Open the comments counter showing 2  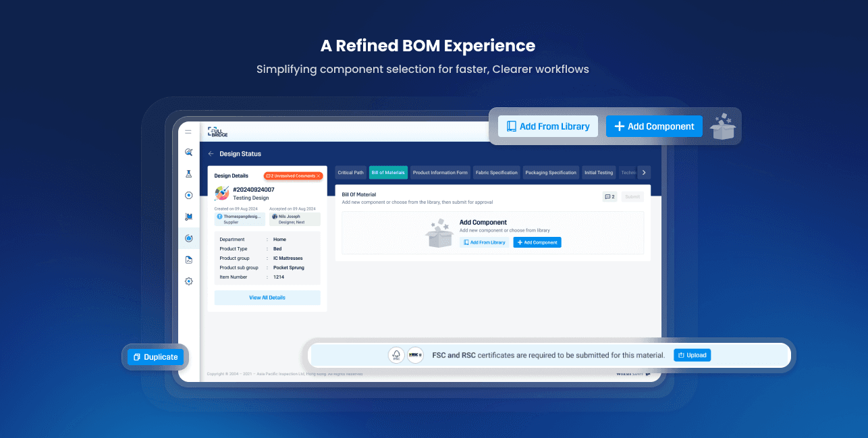click(x=609, y=196)
